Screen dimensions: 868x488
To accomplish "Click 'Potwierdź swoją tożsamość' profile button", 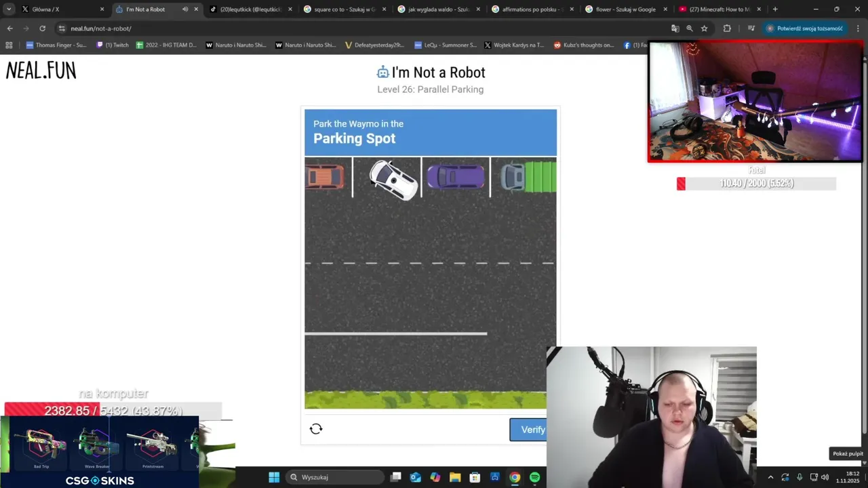I will tap(805, 28).
